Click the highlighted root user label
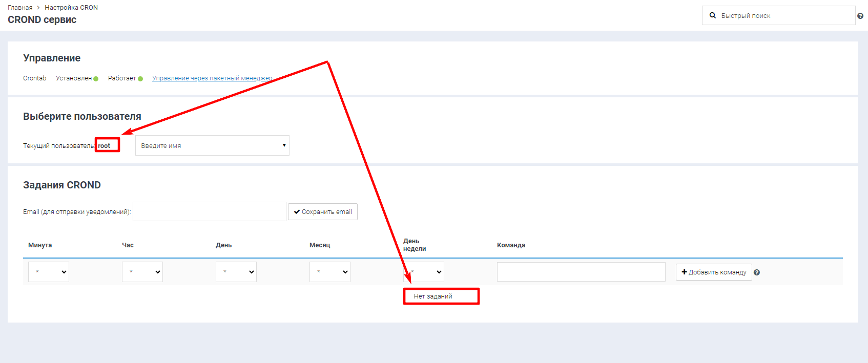 (x=105, y=146)
